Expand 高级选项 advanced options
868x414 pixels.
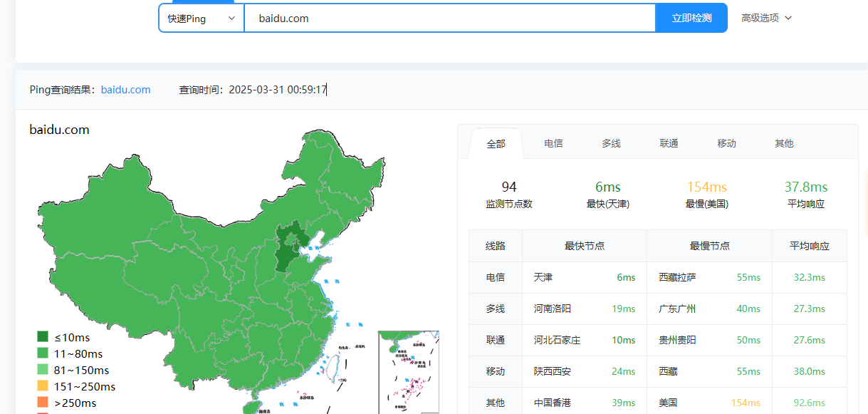point(766,19)
